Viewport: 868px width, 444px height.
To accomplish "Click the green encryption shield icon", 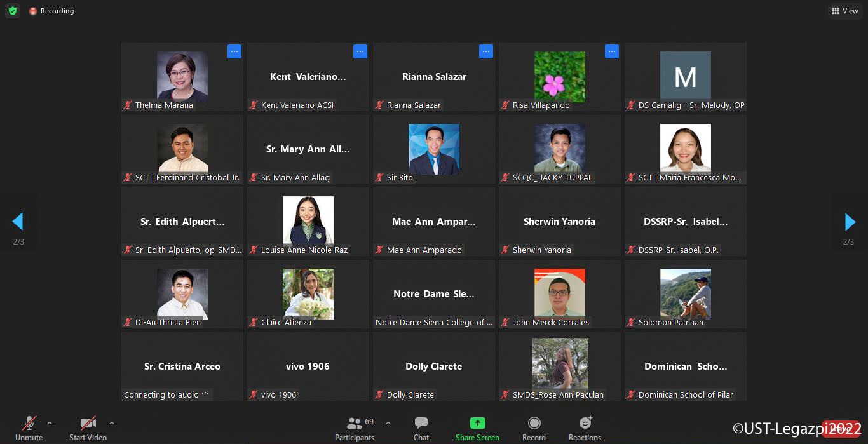I will (x=13, y=11).
